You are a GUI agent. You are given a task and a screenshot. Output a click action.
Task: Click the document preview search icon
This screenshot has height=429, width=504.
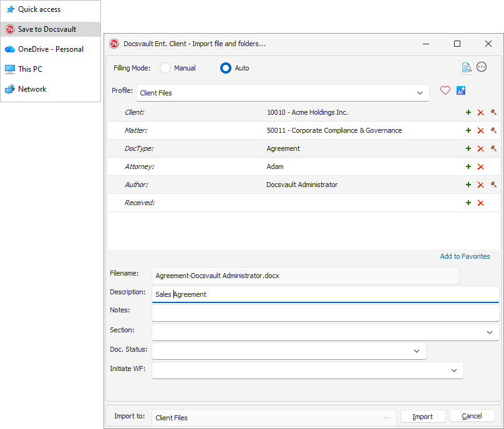tap(467, 67)
